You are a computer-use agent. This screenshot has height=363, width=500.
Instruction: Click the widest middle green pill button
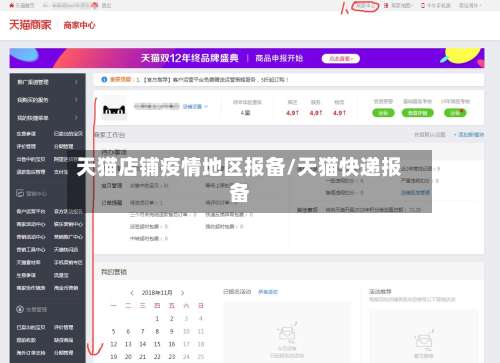[x=418, y=113]
